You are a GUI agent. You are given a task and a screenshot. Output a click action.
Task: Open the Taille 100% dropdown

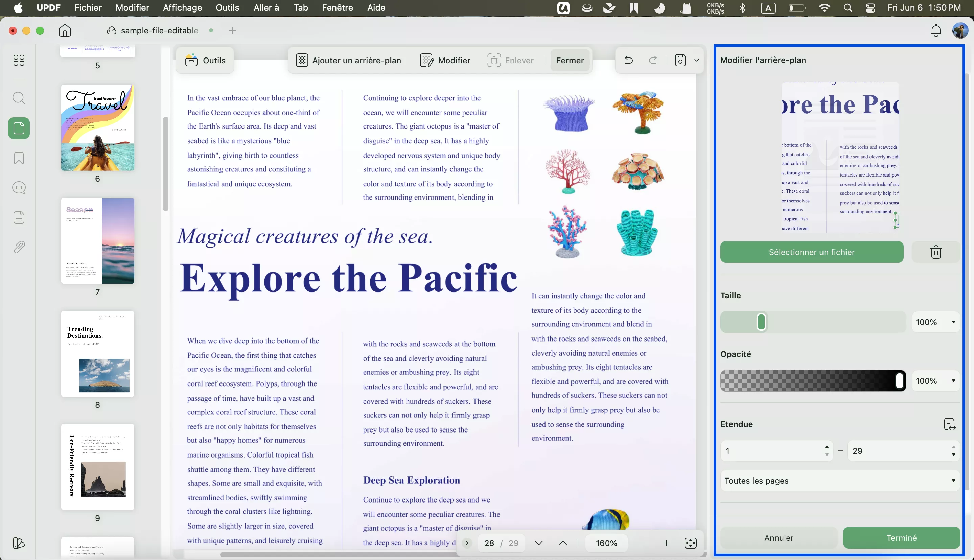click(935, 322)
